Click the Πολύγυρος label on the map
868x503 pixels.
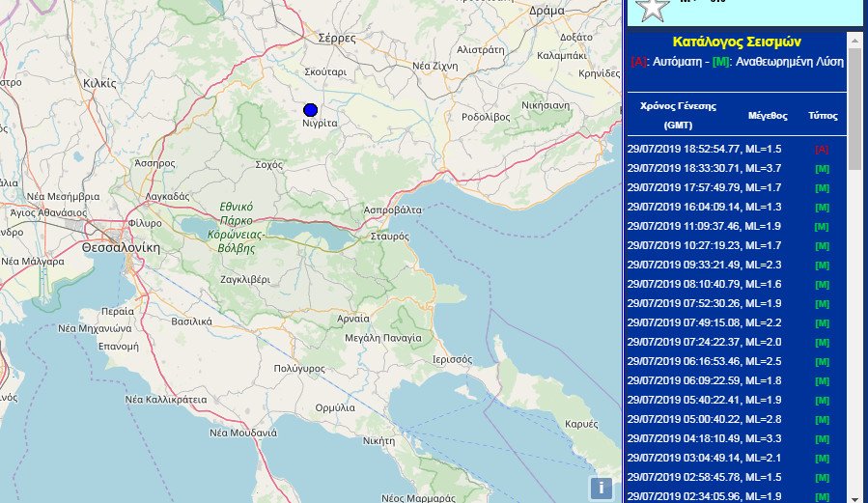299,369
